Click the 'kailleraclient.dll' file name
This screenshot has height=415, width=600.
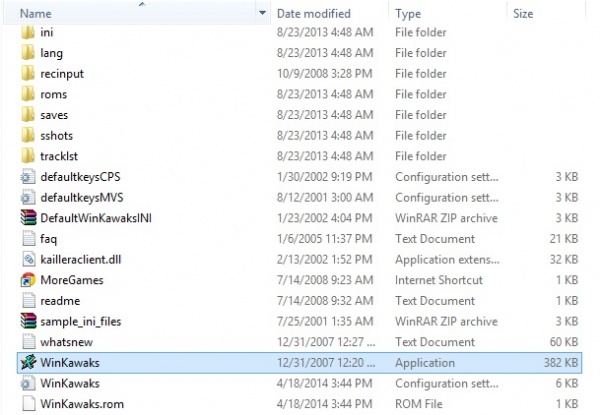click(80, 259)
